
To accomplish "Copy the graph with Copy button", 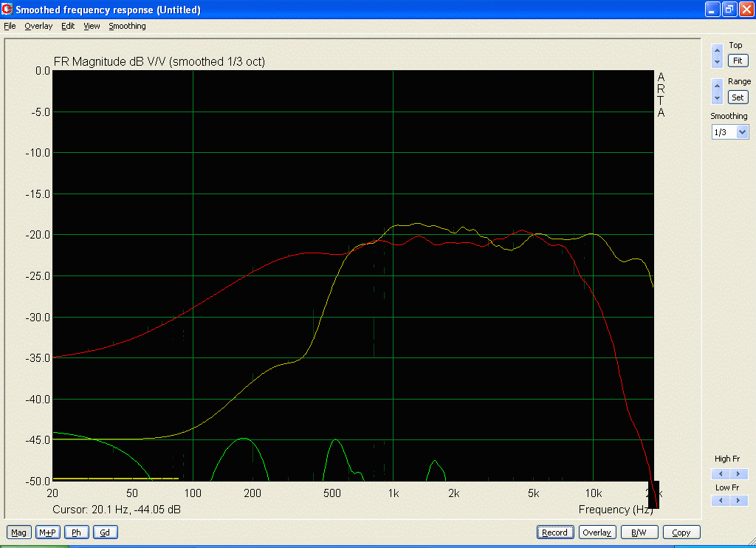I will point(681,532).
